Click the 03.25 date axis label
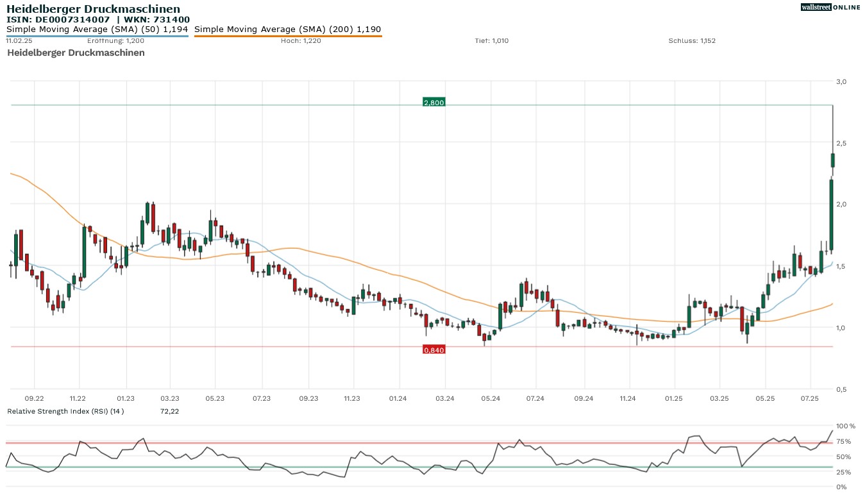Viewport: 865px width, 504px height. click(x=719, y=399)
